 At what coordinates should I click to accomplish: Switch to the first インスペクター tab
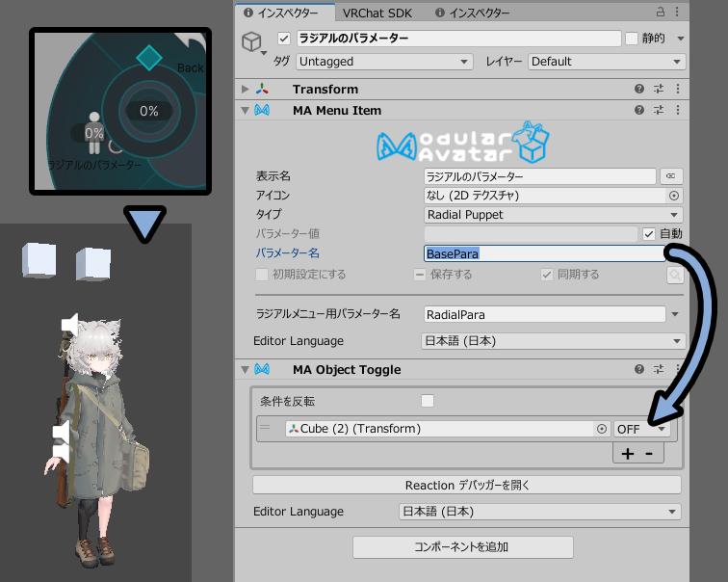pos(283,13)
